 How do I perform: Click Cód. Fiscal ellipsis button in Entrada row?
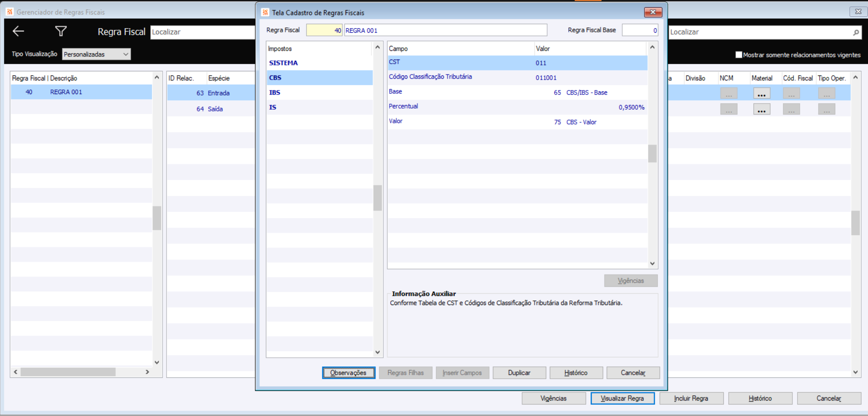pyautogui.click(x=792, y=94)
